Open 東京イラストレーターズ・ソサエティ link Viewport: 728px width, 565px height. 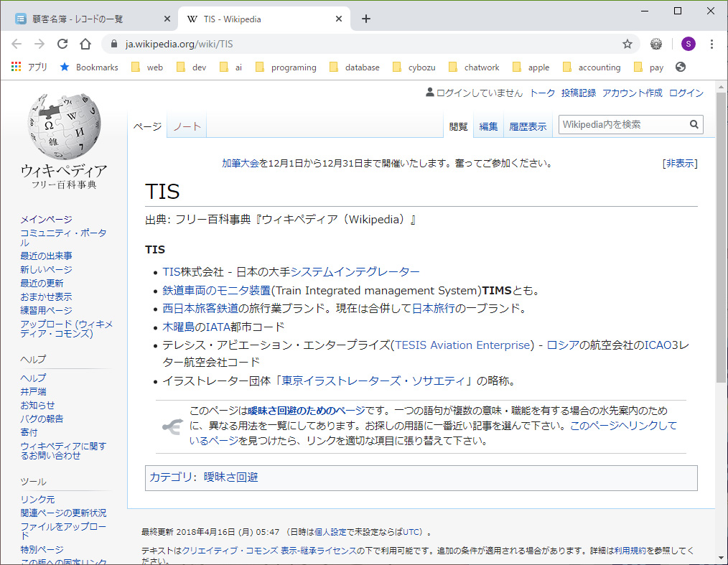click(x=373, y=381)
